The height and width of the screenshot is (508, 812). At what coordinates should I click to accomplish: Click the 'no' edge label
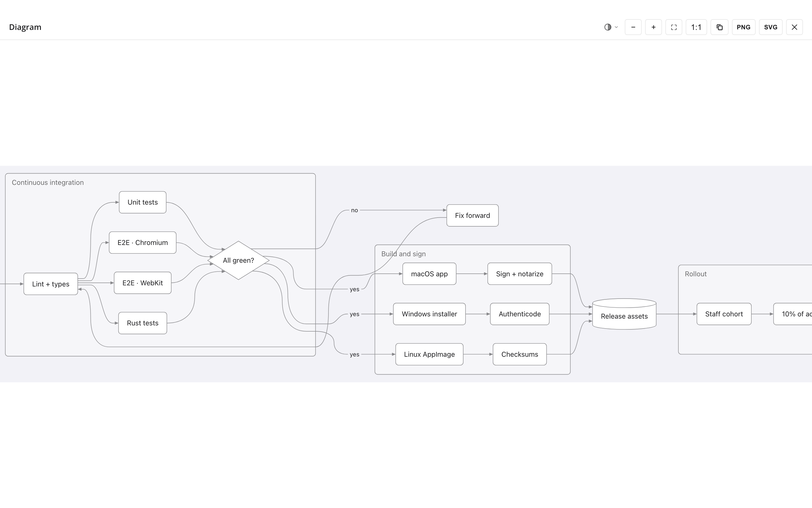pyautogui.click(x=354, y=210)
